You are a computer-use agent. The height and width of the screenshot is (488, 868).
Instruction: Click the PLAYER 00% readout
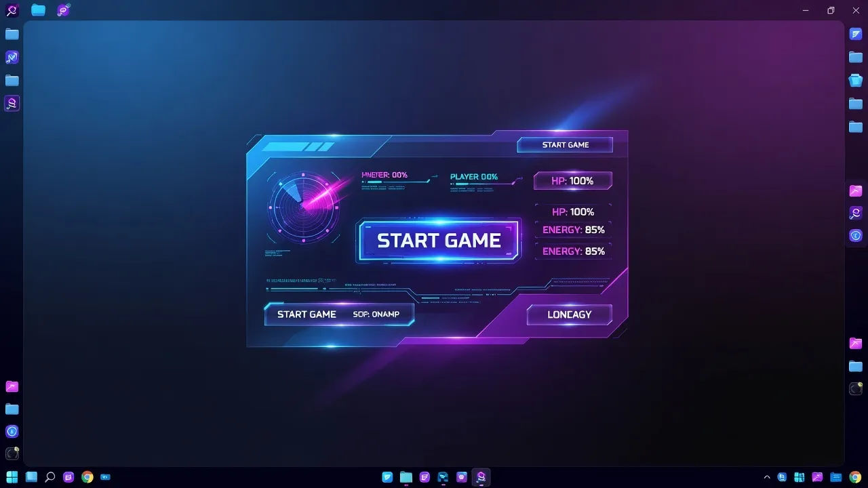coord(474,177)
